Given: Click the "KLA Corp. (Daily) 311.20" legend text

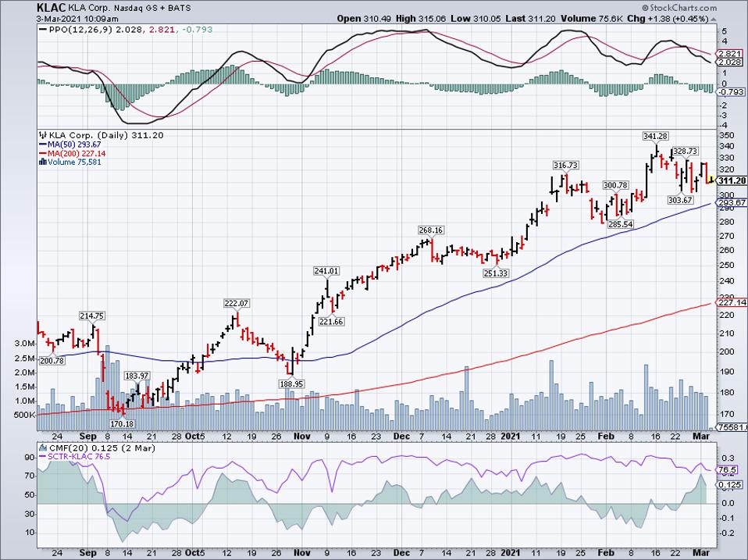Looking at the screenshot, I should pos(106,135).
